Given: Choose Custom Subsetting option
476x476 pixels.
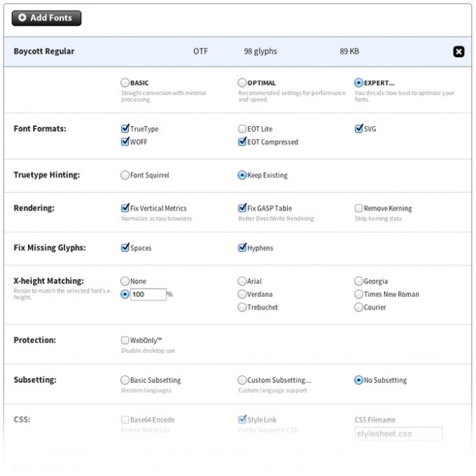Looking at the screenshot, I should pos(242,380).
